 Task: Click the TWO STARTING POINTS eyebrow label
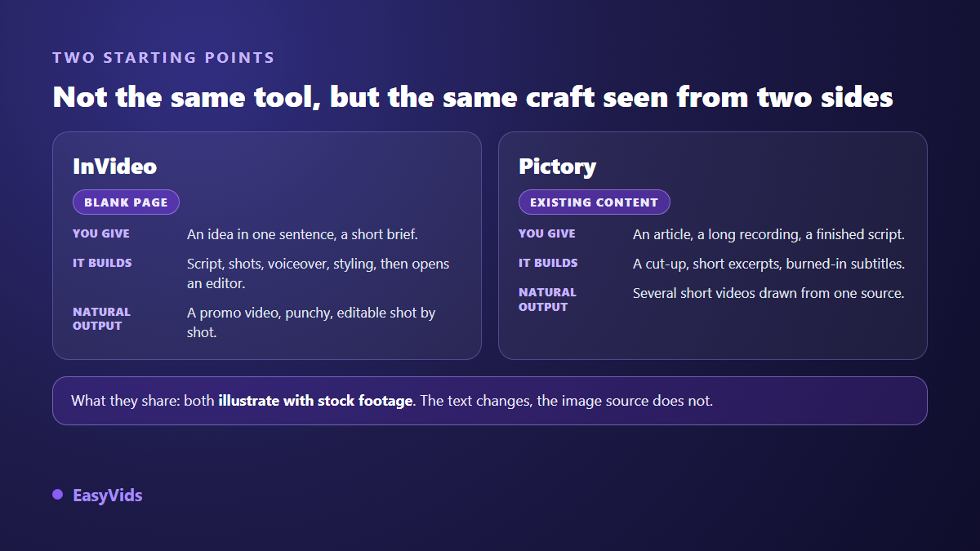(163, 58)
